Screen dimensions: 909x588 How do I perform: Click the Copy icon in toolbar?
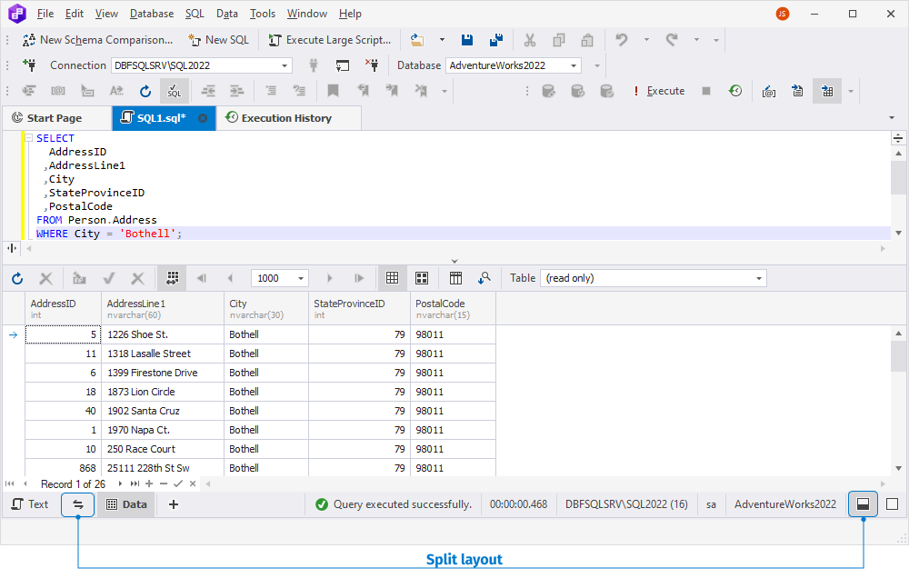coord(559,40)
